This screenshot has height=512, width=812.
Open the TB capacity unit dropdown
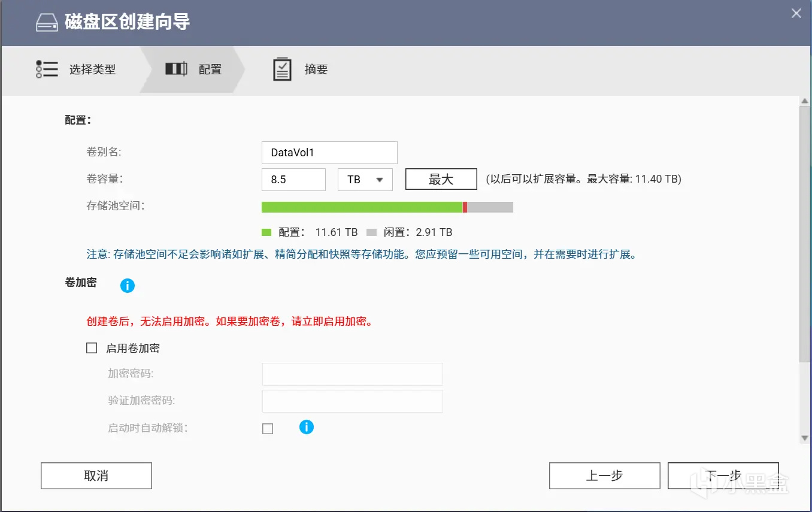click(365, 180)
